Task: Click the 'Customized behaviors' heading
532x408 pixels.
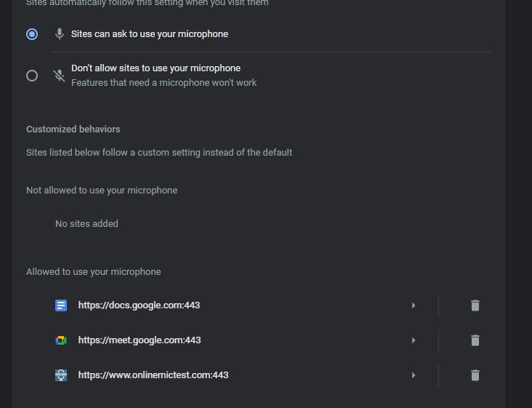Action: coord(73,129)
